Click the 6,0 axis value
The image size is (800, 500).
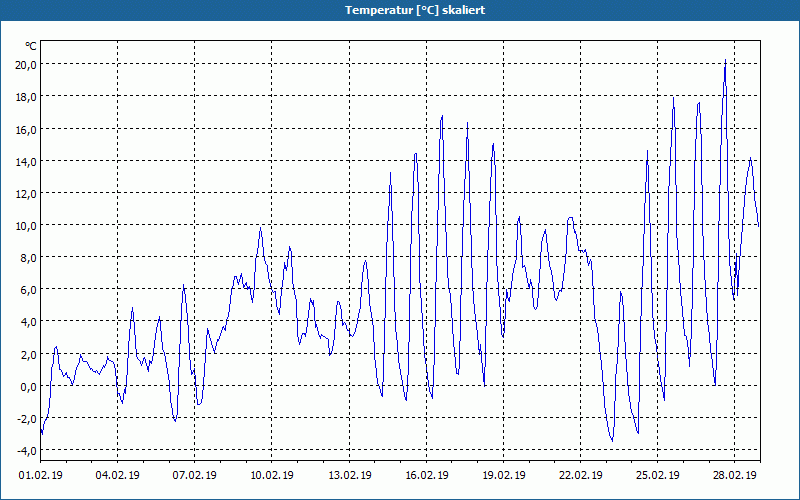pyautogui.click(x=28, y=290)
